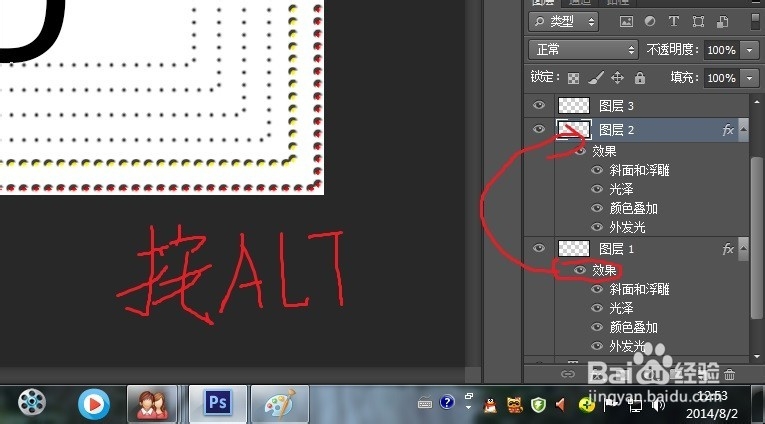765x424 pixels.
Task: Click 外发光 effect text under 图层 2
Action: pyautogui.click(x=627, y=227)
